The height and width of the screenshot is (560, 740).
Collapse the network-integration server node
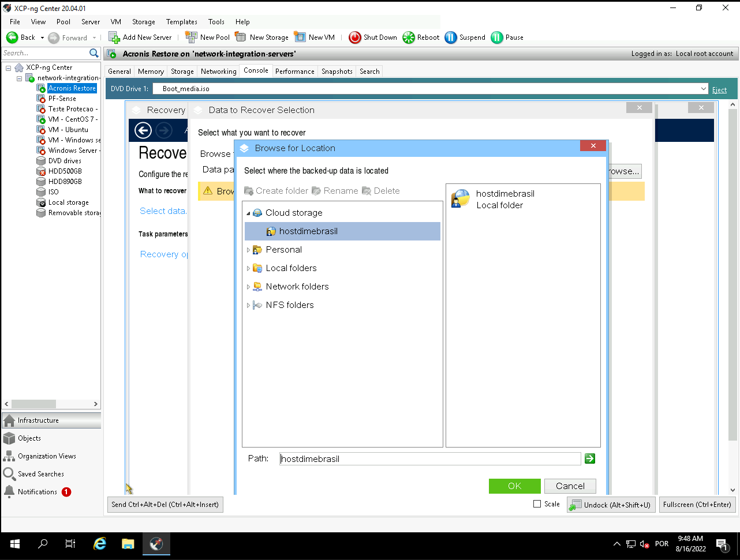[x=19, y=78]
